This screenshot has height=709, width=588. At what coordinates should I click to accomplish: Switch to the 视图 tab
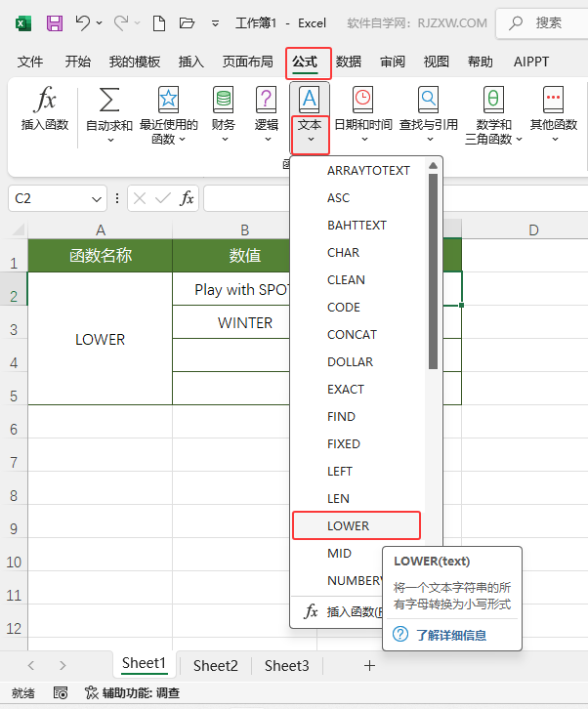click(x=436, y=62)
